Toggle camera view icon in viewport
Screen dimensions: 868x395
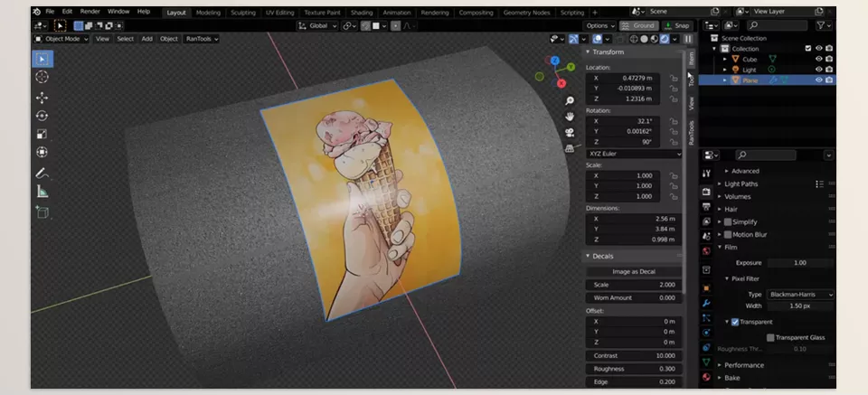[x=569, y=132]
